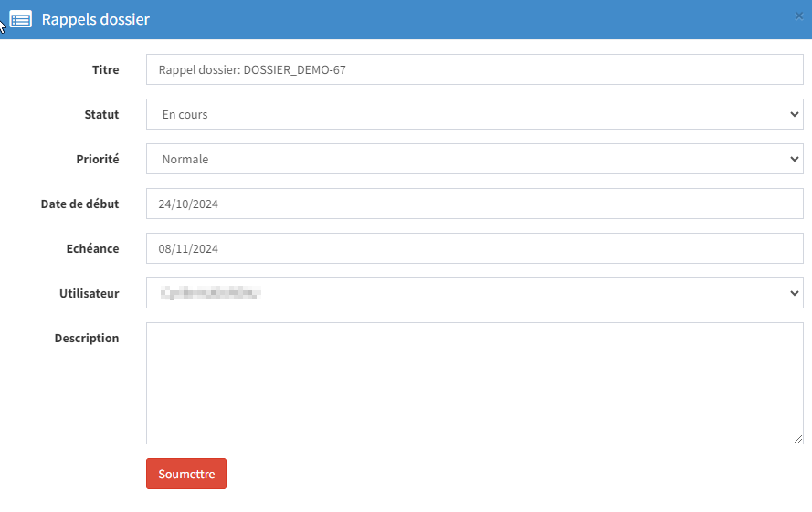This screenshot has width=812, height=512.
Task: Select the Echéance date field
Action: [x=474, y=248]
